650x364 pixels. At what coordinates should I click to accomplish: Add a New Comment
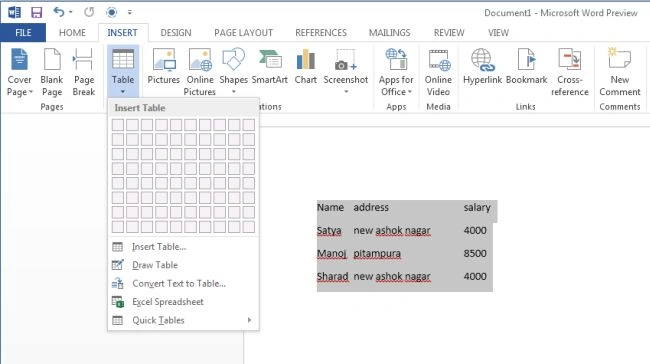620,72
